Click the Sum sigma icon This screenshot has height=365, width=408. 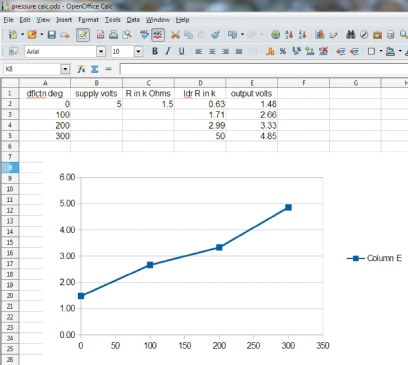[x=95, y=69]
